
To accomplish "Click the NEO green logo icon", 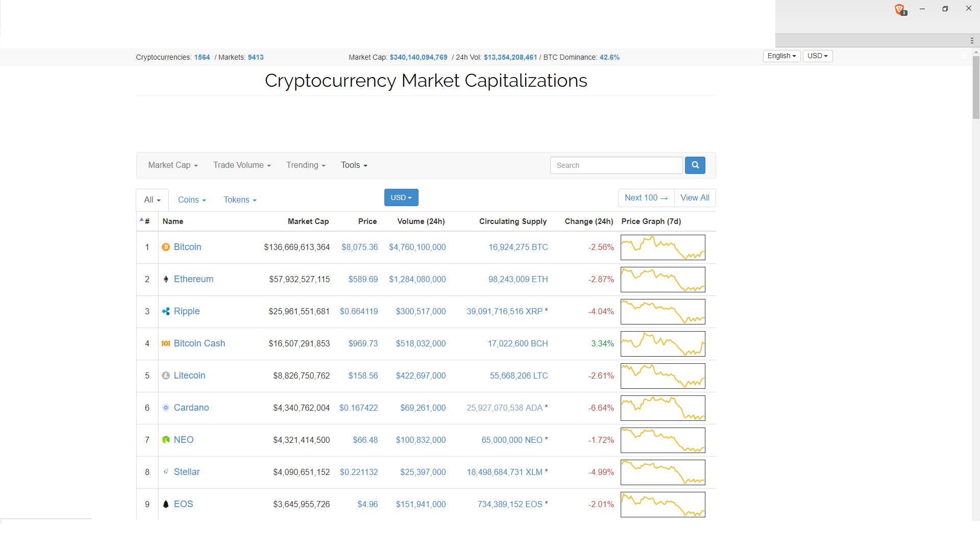I will (166, 440).
